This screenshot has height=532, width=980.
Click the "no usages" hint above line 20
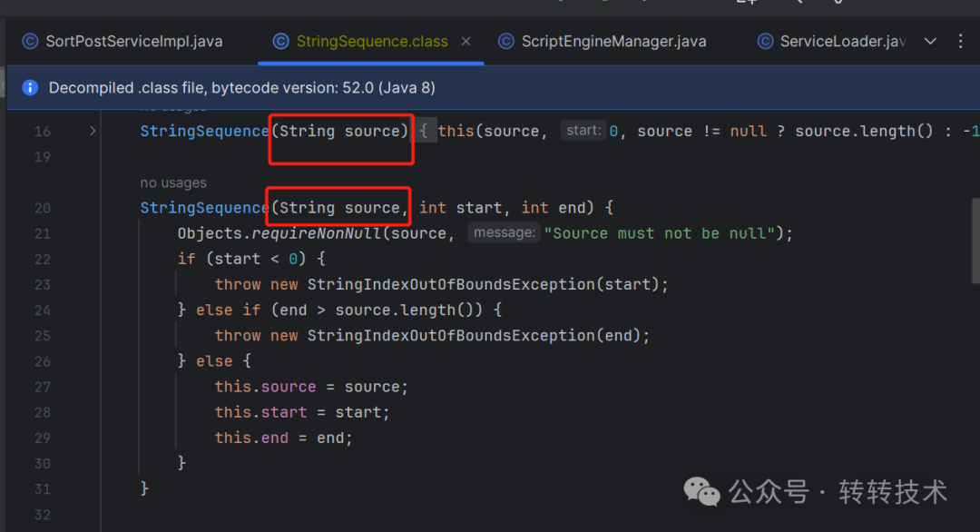tap(173, 182)
